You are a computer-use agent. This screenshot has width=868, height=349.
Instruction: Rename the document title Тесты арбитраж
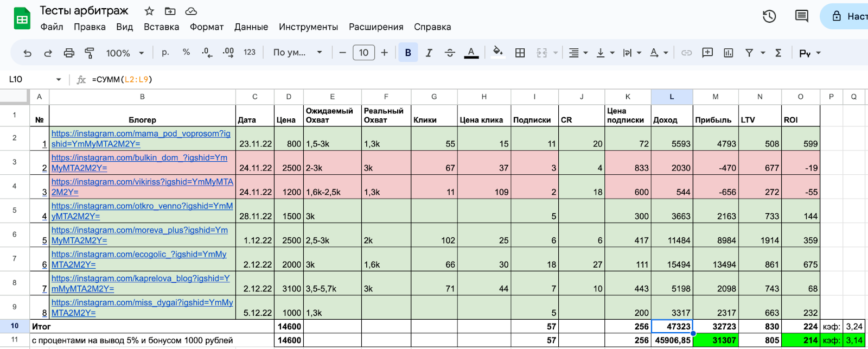pyautogui.click(x=84, y=10)
